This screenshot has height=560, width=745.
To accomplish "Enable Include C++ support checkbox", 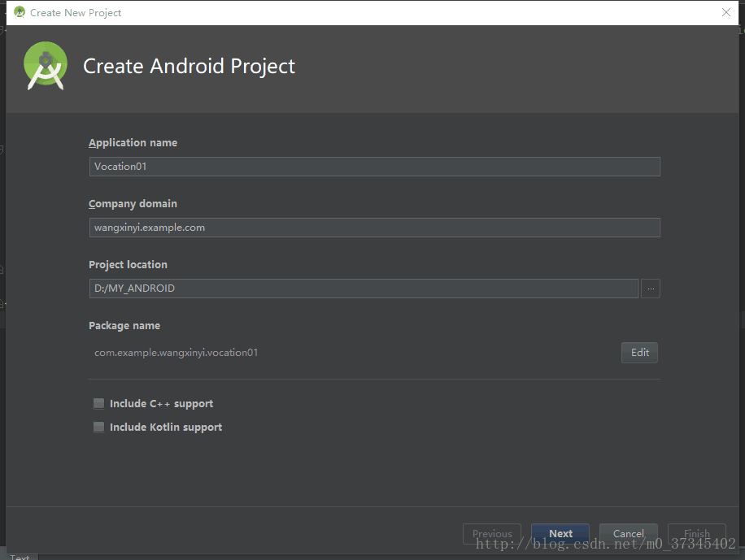I will [x=99, y=404].
